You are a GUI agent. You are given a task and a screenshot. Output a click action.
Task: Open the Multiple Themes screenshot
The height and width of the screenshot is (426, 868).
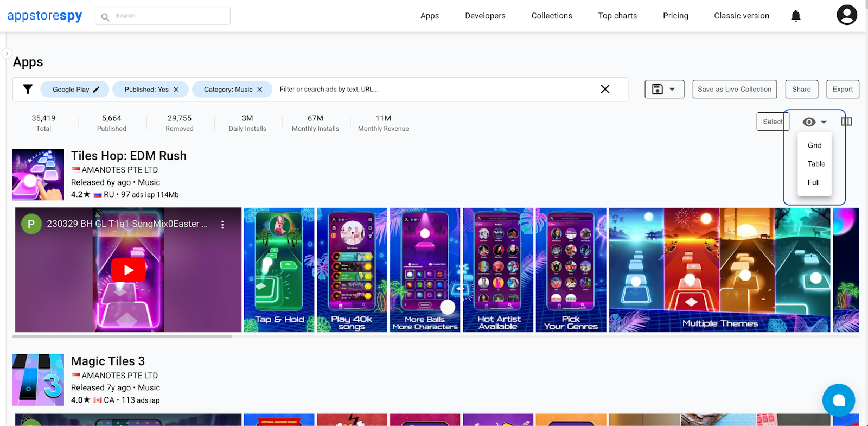[719, 270]
